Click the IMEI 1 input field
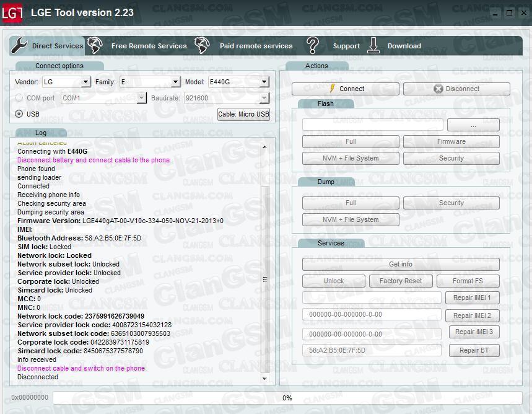Screen dimensions: 532x414 click(372, 297)
